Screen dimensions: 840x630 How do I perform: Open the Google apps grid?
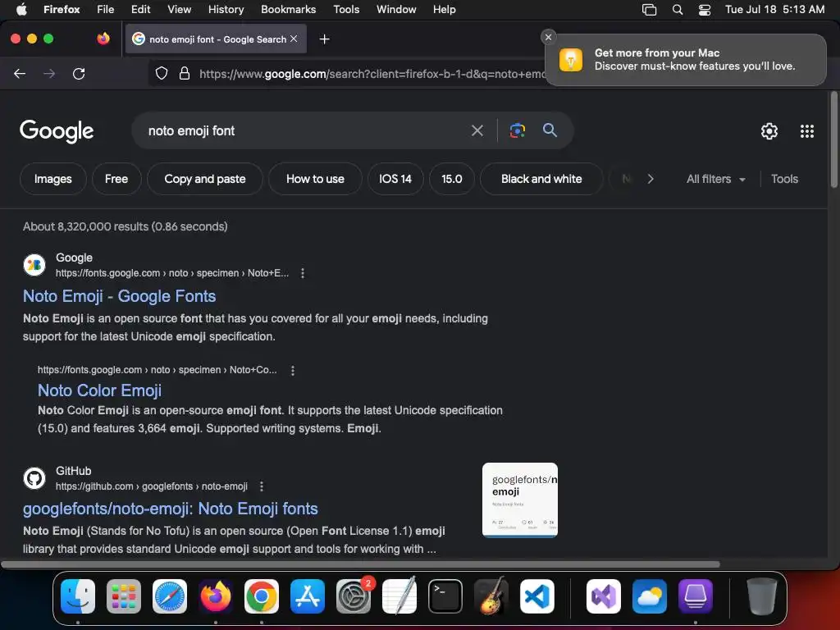pos(807,131)
